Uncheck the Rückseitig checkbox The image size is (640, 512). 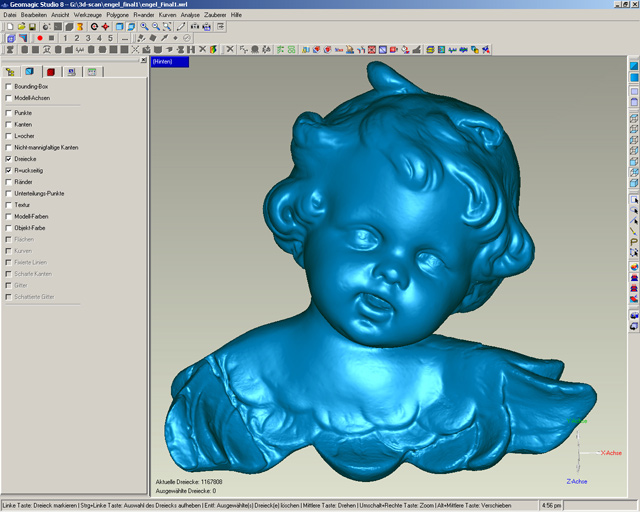pos(9,170)
